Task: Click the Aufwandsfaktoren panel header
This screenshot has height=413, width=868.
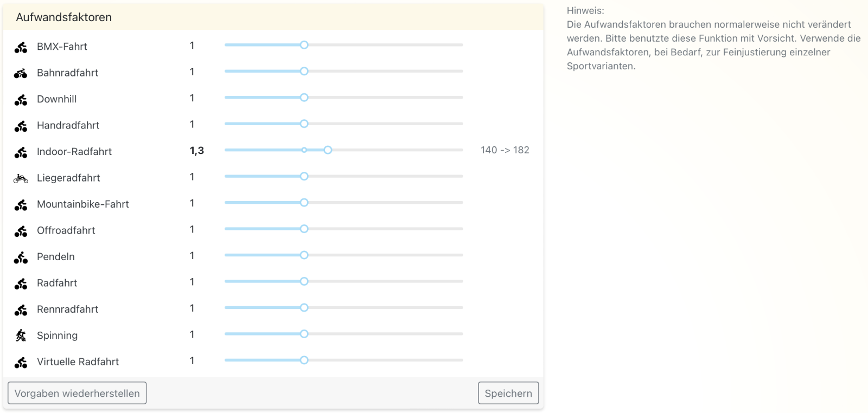Action: (64, 17)
